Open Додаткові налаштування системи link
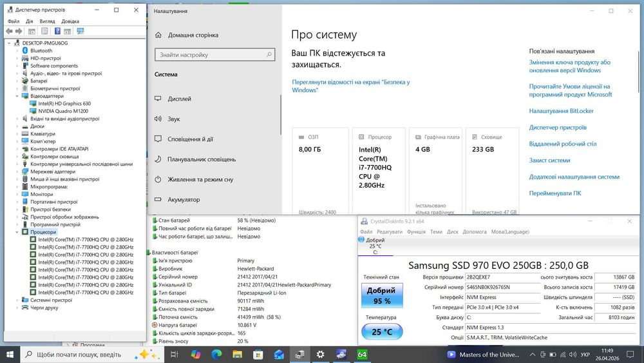Screen dimensions: 644x363 tap(574, 177)
